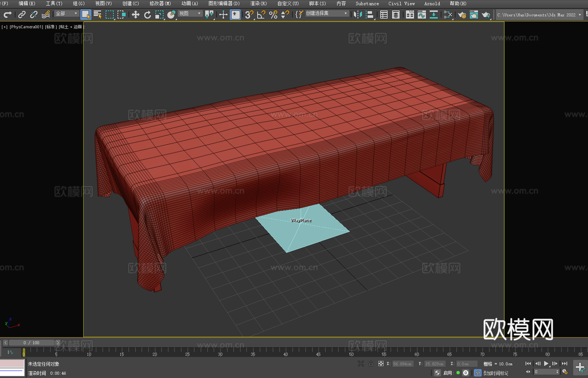Open the 工具(T) menu

(54, 4)
